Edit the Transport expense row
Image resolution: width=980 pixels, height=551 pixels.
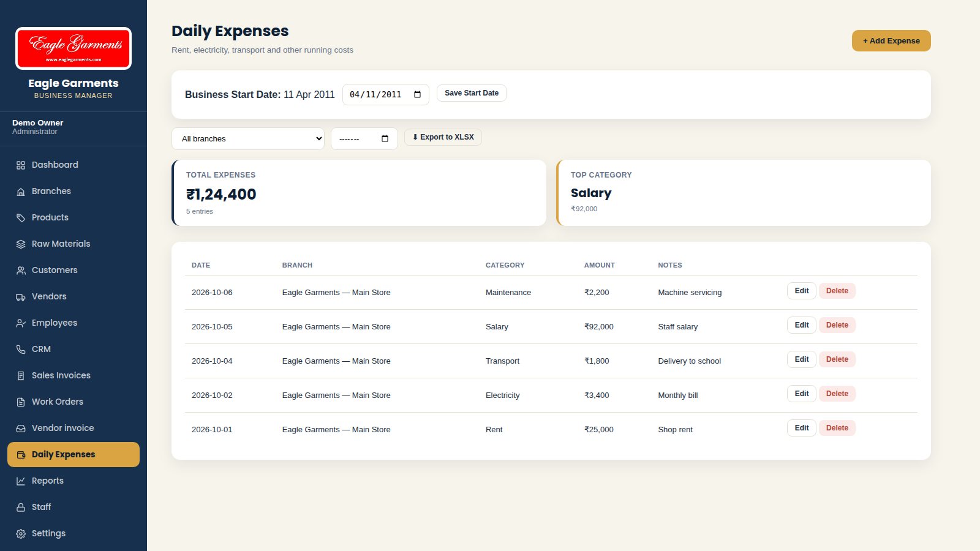click(802, 359)
